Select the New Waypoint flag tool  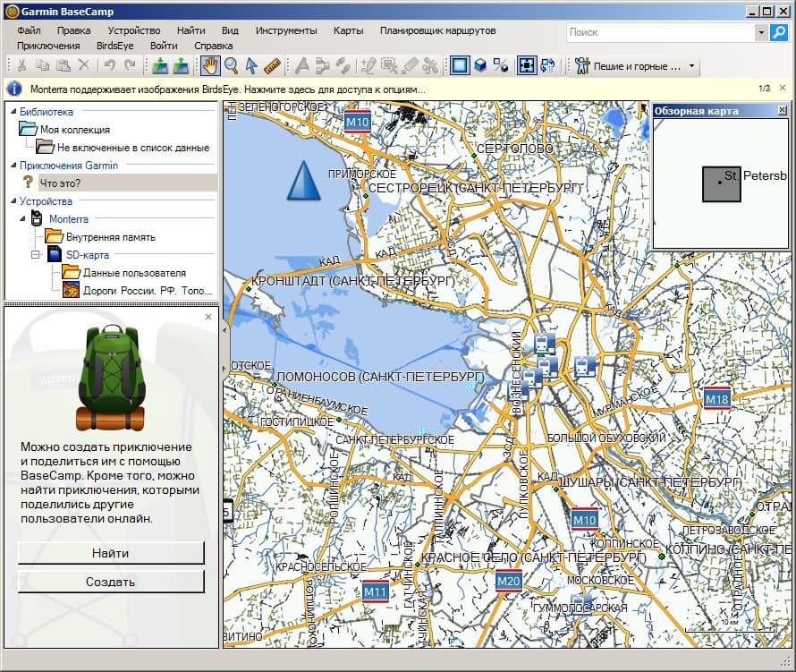click(302, 65)
